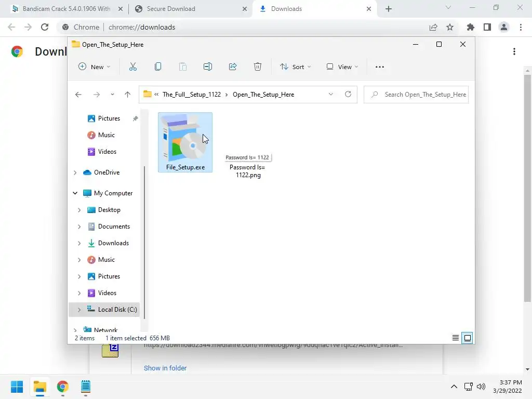Click the volume speaker tray icon
Image resolution: width=532 pixels, height=399 pixels.
click(x=481, y=387)
